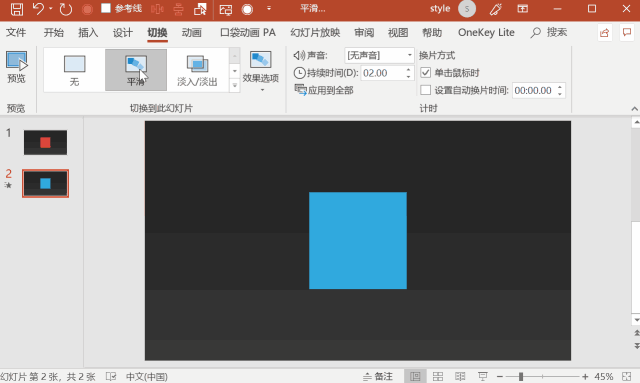Increase the transition duration with up arrow
Viewport: 640px width, 383px height.
[x=409, y=69]
